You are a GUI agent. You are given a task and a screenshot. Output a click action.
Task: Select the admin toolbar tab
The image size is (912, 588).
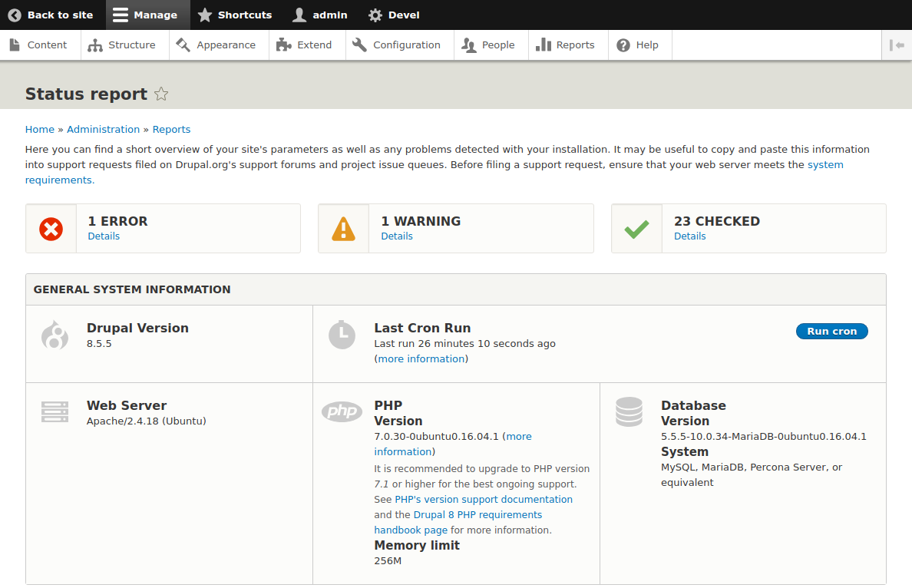pos(320,15)
